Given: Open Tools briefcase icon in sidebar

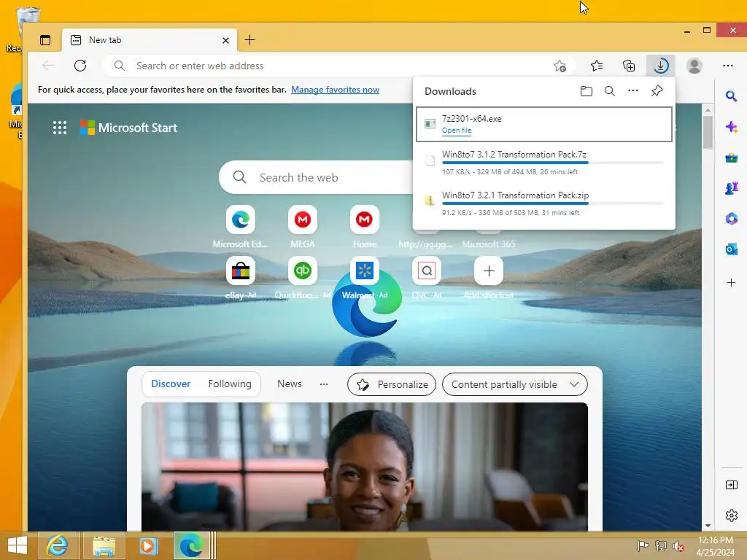Looking at the screenshot, I should [x=731, y=157].
